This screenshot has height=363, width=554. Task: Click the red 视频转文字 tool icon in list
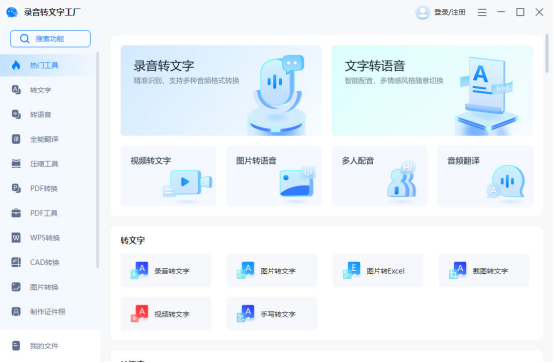140,314
